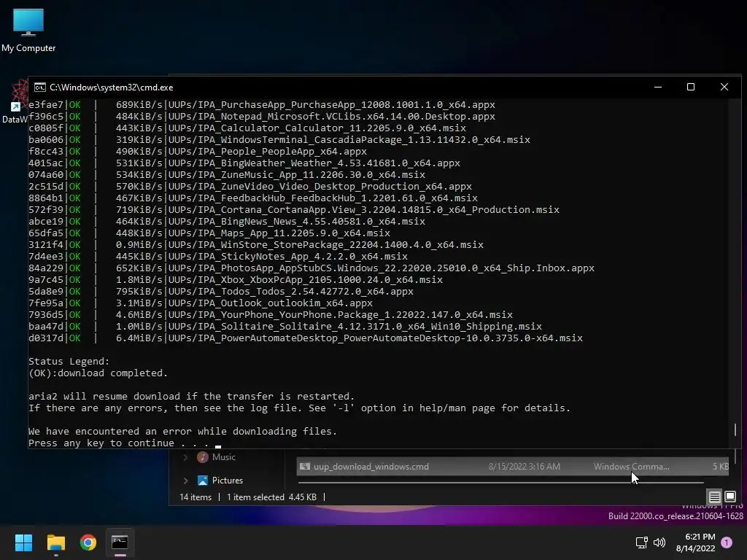This screenshot has width=747, height=560.
Task: Open the notification count badge
Action: point(727,542)
